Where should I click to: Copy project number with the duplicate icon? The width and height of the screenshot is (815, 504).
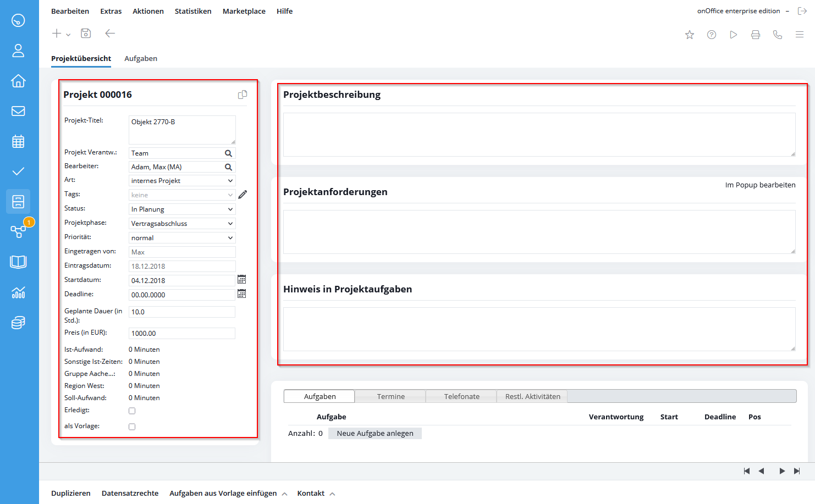pos(243,95)
